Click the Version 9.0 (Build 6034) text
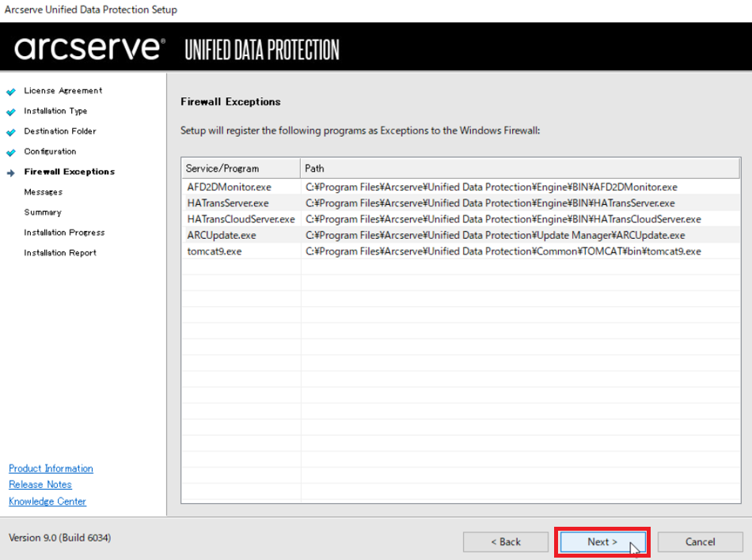Screen dimensions: 752x560 coord(60,538)
